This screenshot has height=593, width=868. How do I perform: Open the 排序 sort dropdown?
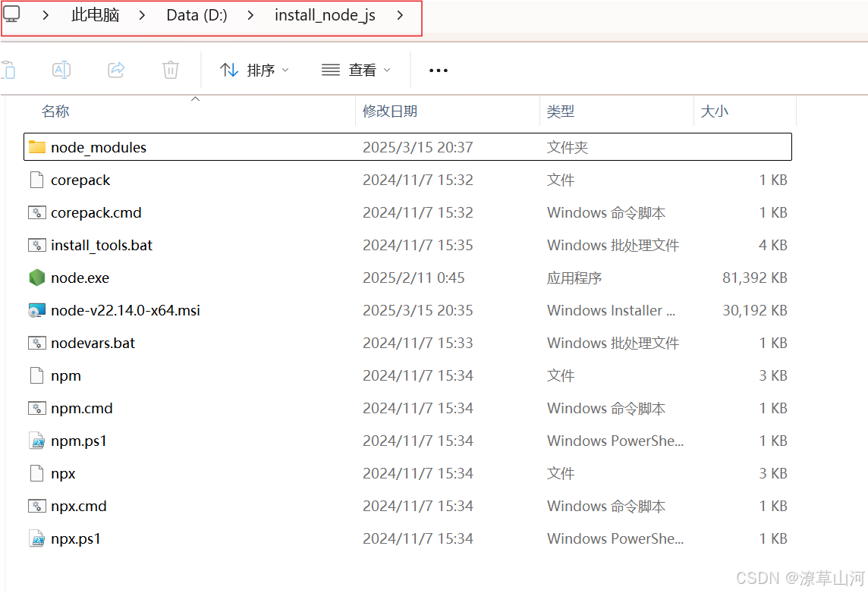pos(255,71)
